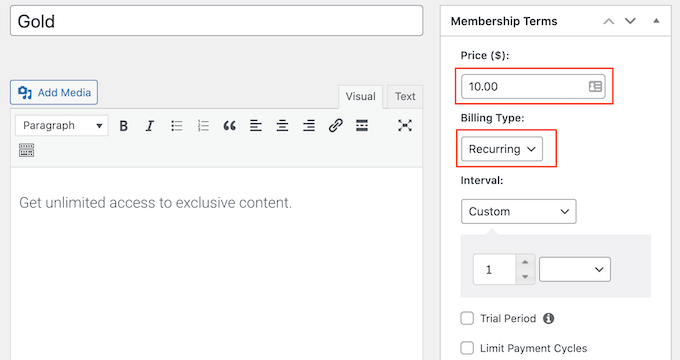Screen dimensions: 680x360
Task: Toggle bold formatting in editor toolbar
Action: (124, 126)
